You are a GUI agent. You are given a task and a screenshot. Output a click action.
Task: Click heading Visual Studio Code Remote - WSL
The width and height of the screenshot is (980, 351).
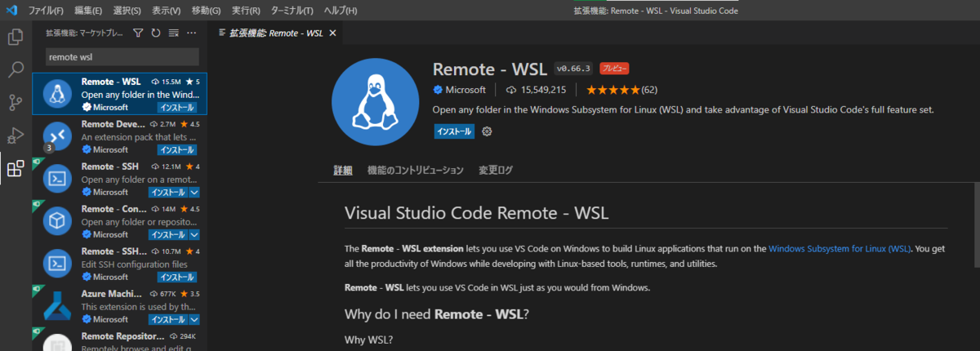pyautogui.click(x=477, y=214)
